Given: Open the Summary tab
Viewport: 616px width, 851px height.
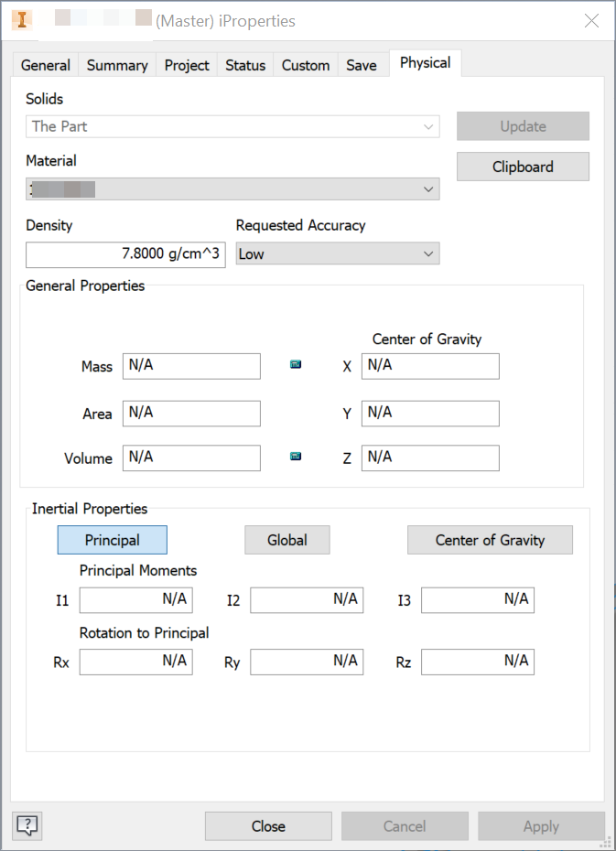Looking at the screenshot, I should (x=116, y=64).
